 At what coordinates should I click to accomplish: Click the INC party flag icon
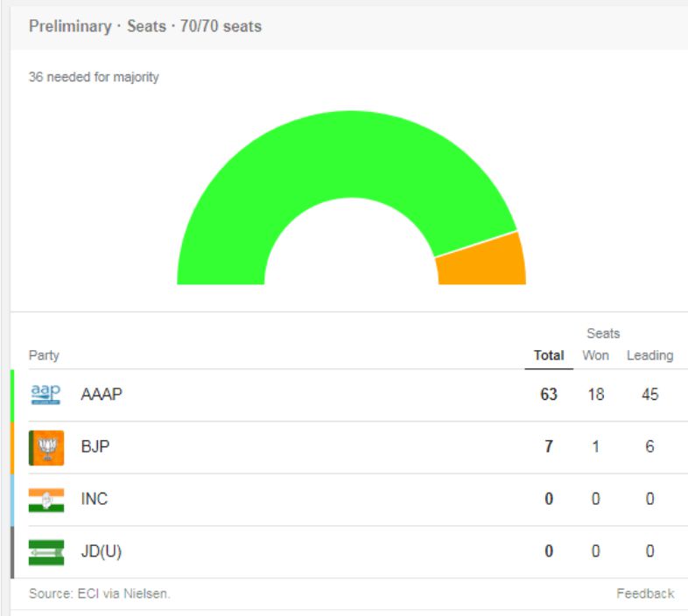tap(46, 500)
